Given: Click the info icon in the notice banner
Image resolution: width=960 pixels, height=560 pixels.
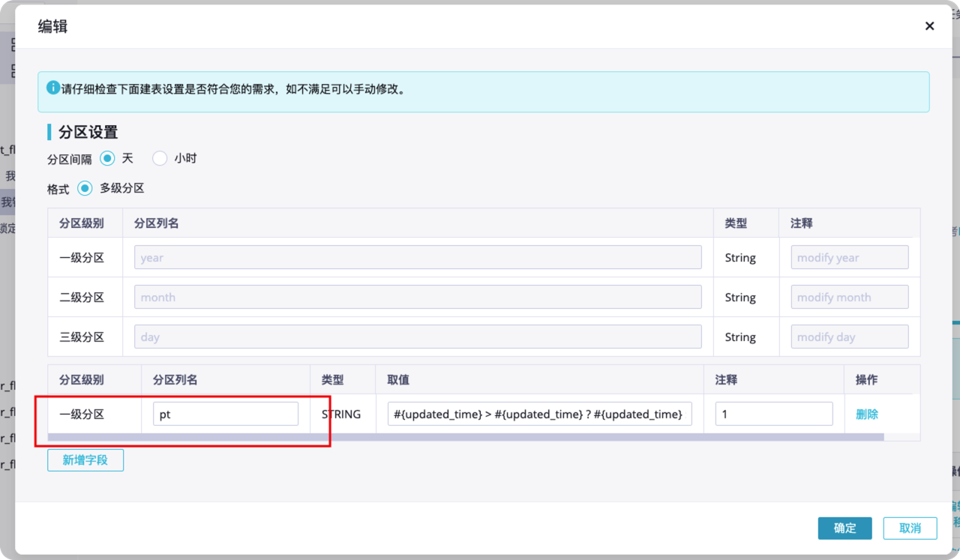Looking at the screenshot, I should [x=53, y=88].
